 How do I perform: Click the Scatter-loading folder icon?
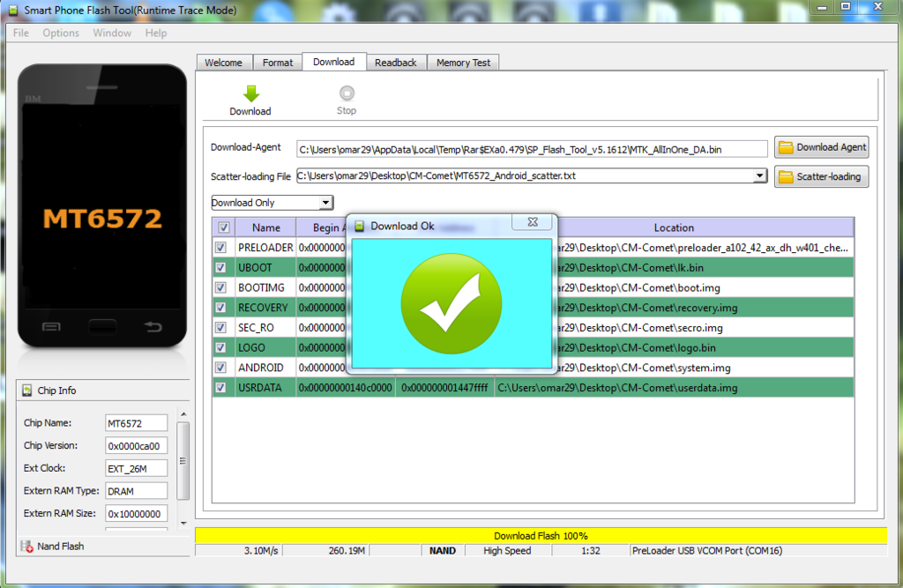(x=786, y=177)
